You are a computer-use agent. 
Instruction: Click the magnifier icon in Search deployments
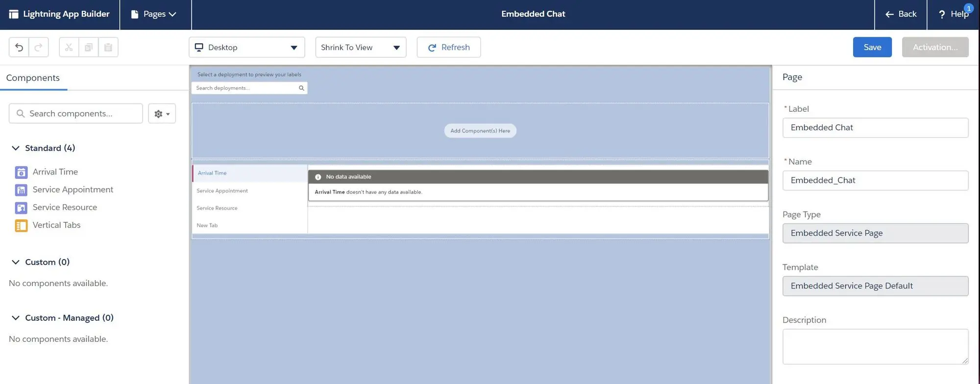301,88
